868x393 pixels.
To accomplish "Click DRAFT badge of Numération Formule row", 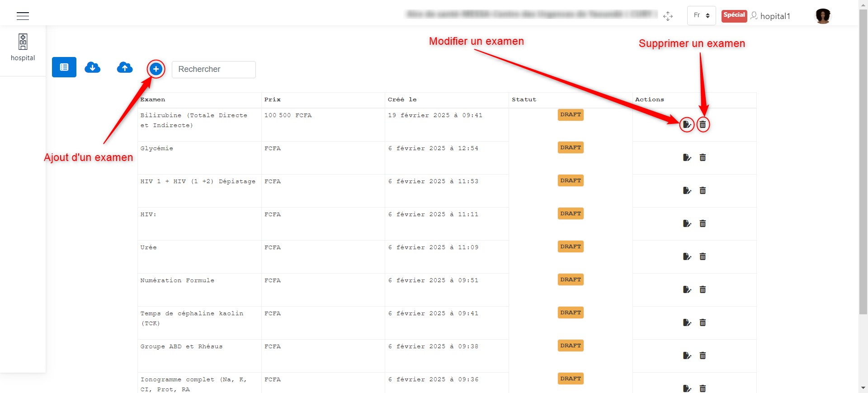I will [571, 280].
